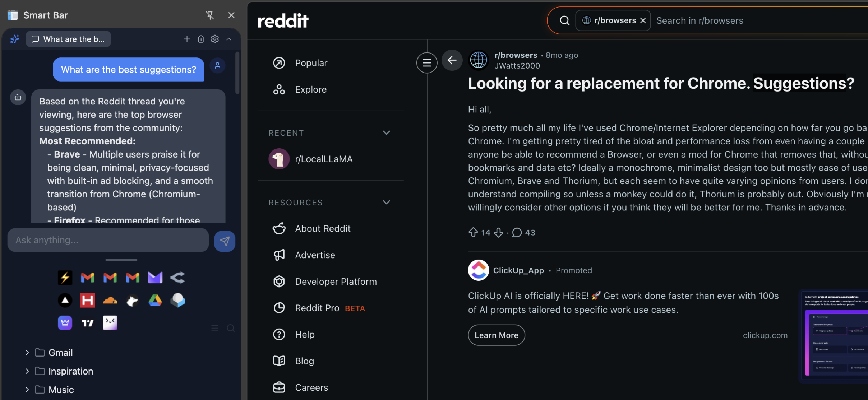868x400 pixels.
Task: Open the Vercel triangle icon
Action: 65,300
